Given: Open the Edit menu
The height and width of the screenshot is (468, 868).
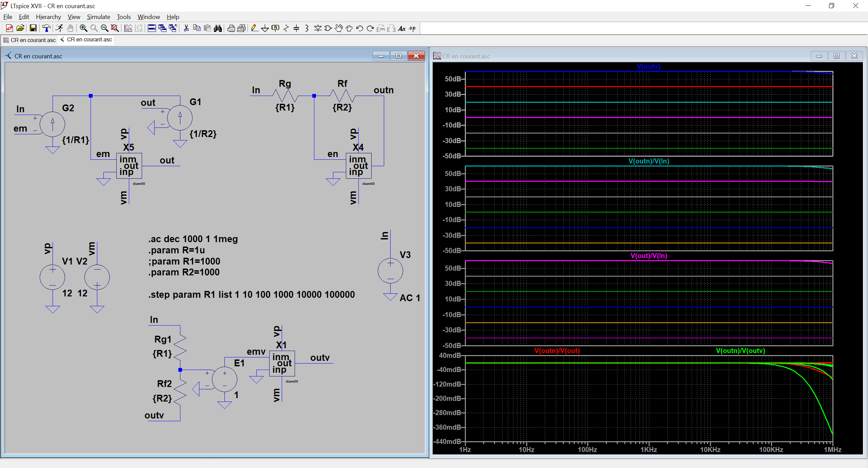Looking at the screenshot, I should click(x=24, y=17).
